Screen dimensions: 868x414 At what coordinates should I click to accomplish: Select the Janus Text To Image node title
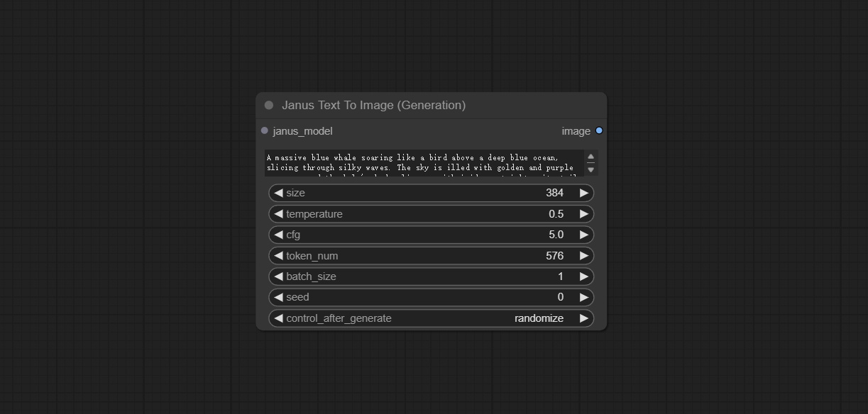[x=373, y=105]
